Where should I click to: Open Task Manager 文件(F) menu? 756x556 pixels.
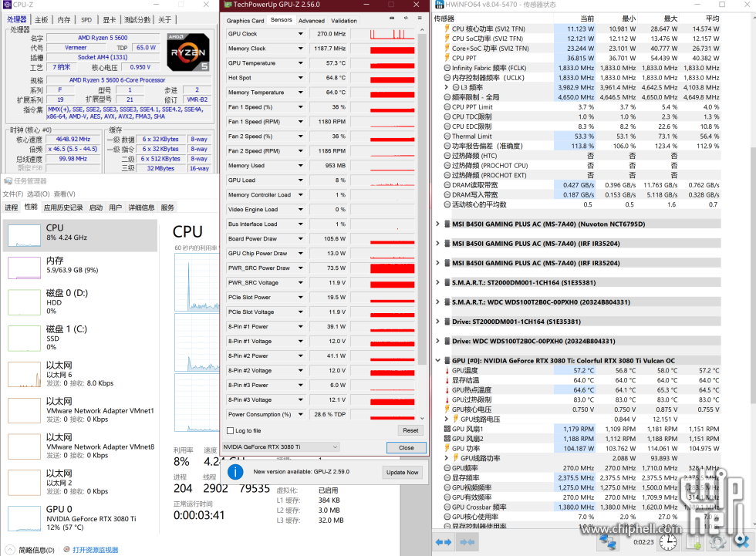pyautogui.click(x=13, y=194)
